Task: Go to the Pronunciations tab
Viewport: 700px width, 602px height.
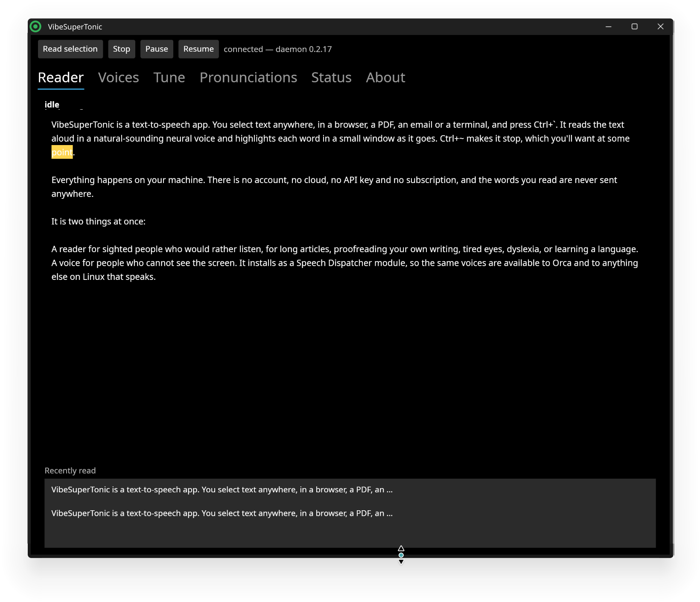Action: tap(248, 78)
